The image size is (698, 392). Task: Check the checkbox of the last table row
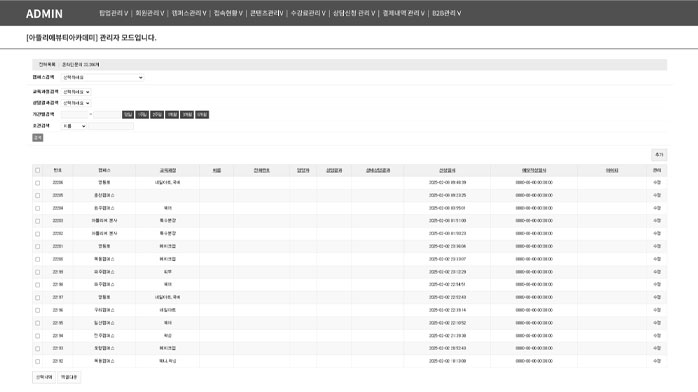click(37, 361)
